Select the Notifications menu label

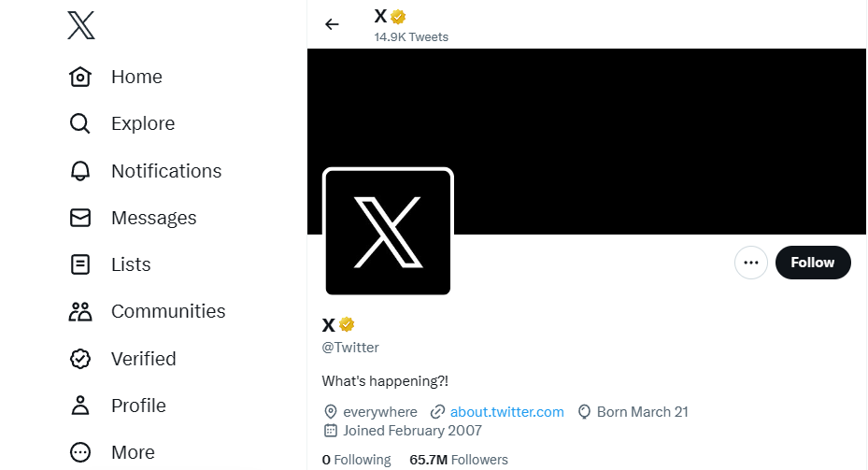pyautogui.click(x=166, y=171)
